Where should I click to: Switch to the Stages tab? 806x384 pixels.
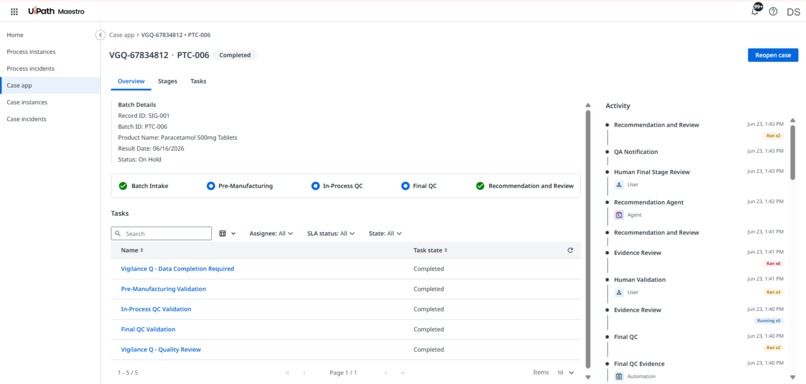(x=168, y=81)
